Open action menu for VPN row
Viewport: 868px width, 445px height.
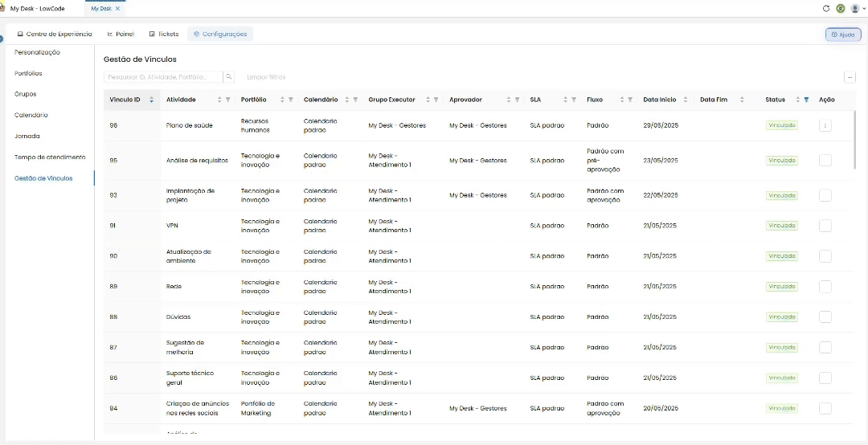pos(825,226)
